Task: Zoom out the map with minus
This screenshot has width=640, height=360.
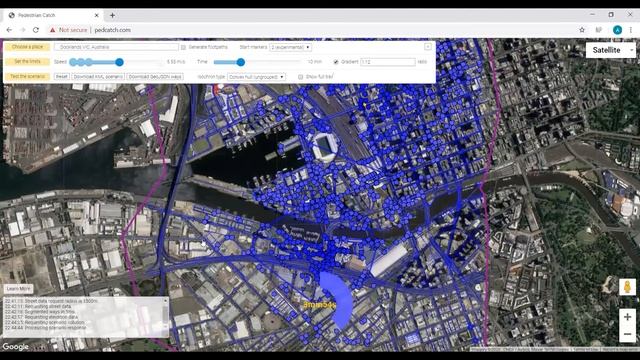Action: click(627, 334)
